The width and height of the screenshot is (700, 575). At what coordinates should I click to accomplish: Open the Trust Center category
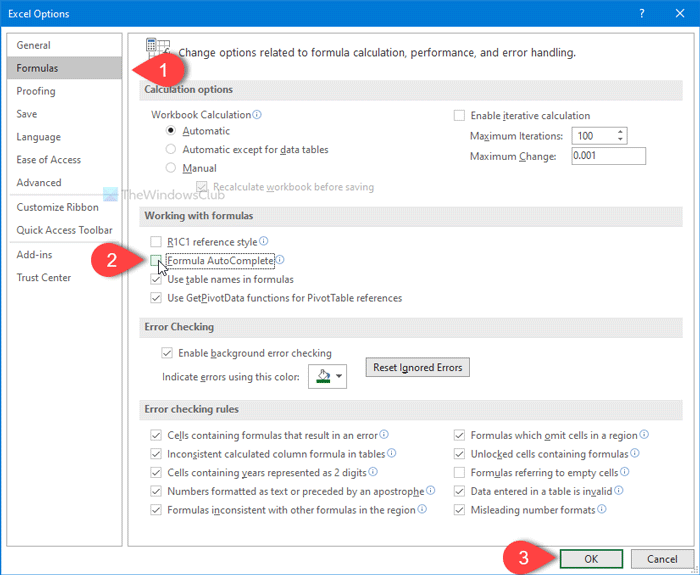[x=64, y=277]
